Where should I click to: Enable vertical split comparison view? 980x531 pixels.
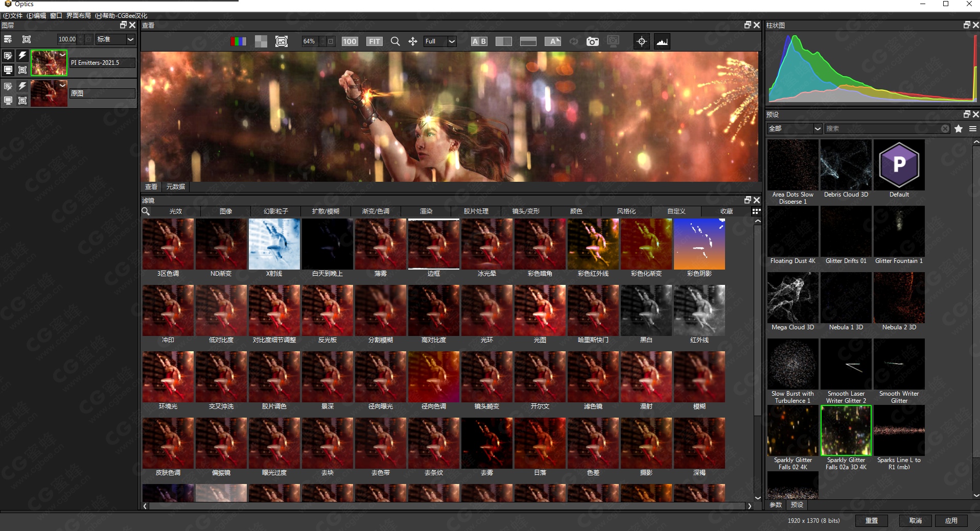[503, 41]
